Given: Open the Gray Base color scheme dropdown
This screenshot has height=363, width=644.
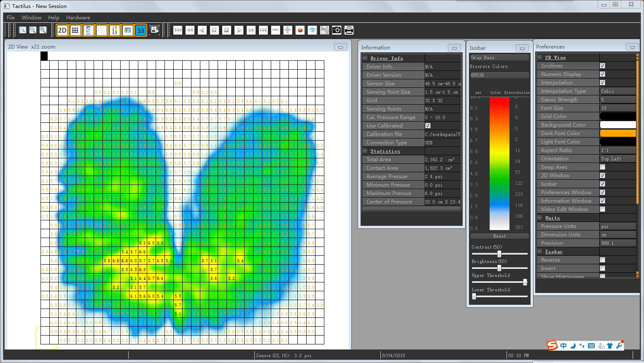Looking at the screenshot, I should pyautogui.click(x=499, y=57).
